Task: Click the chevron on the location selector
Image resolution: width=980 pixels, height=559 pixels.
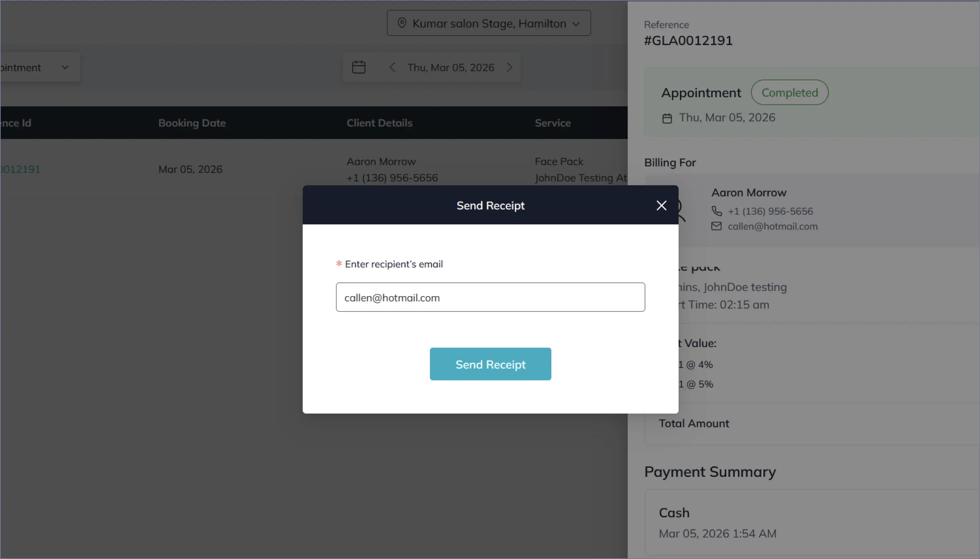Action: 576,24
